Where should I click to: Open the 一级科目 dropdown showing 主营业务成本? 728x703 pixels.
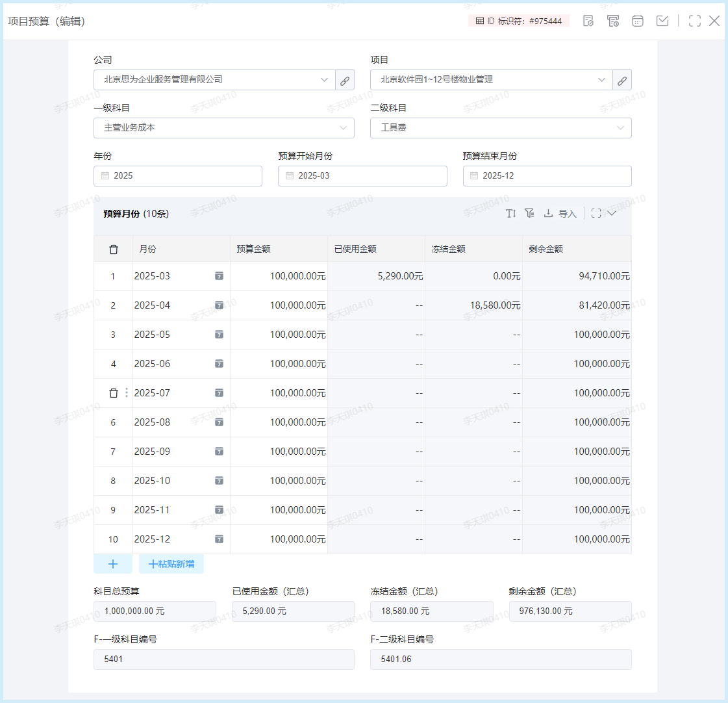[x=223, y=128]
